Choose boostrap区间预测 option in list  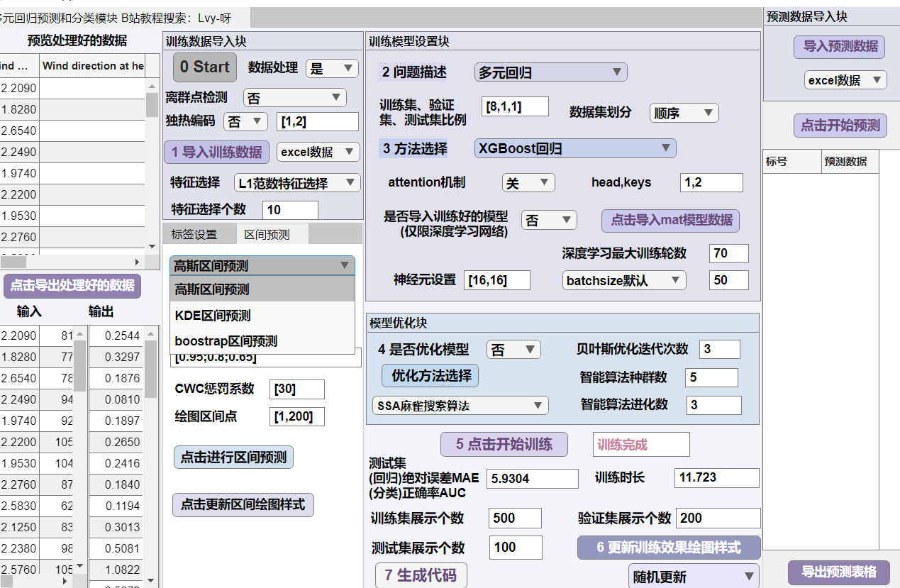[226, 341]
